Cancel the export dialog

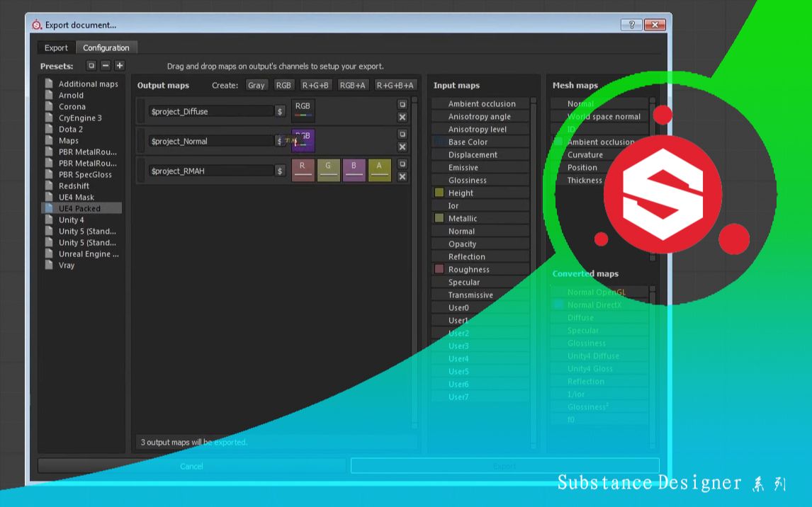pyautogui.click(x=191, y=466)
